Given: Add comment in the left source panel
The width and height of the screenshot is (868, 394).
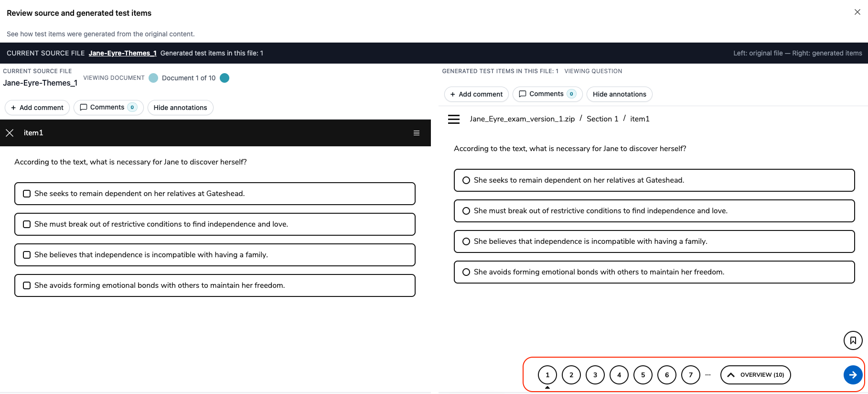Looking at the screenshot, I should pyautogui.click(x=37, y=108).
